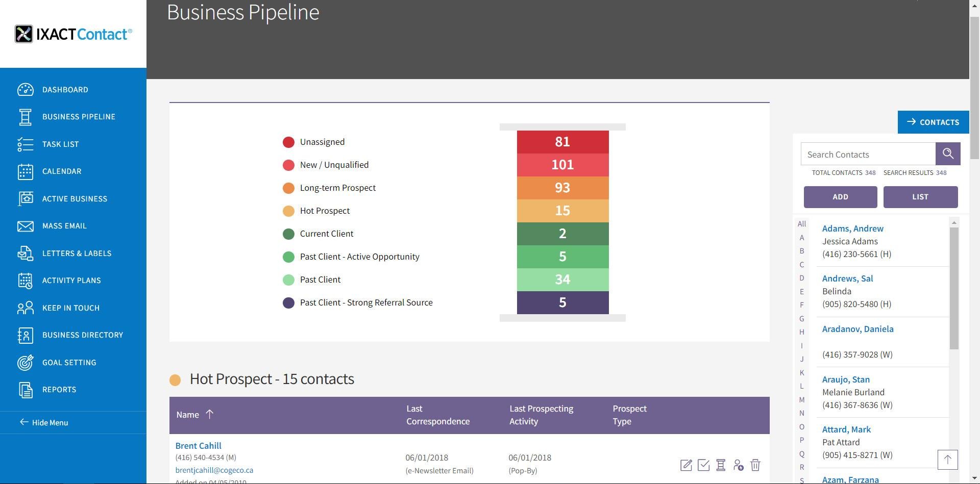Click the checkmark task icon in Brent Cahill's row
Image resolution: width=980 pixels, height=484 pixels.
703,465
